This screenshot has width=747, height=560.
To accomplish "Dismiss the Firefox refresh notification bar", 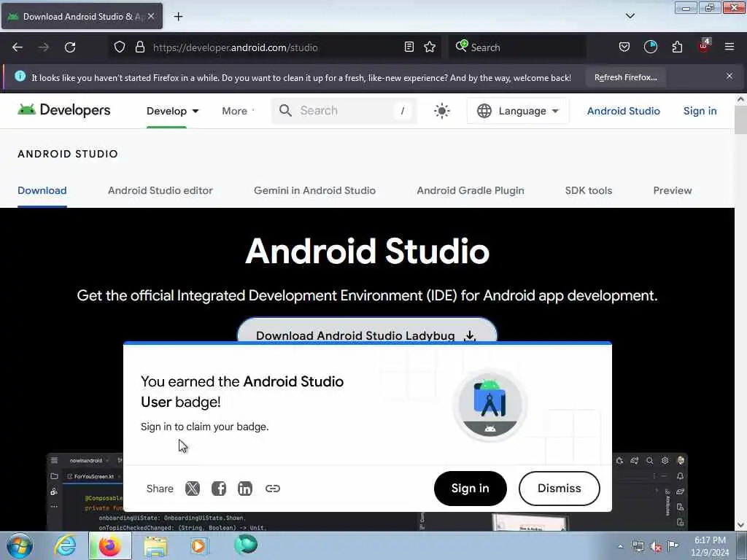I will pos(729,76).
